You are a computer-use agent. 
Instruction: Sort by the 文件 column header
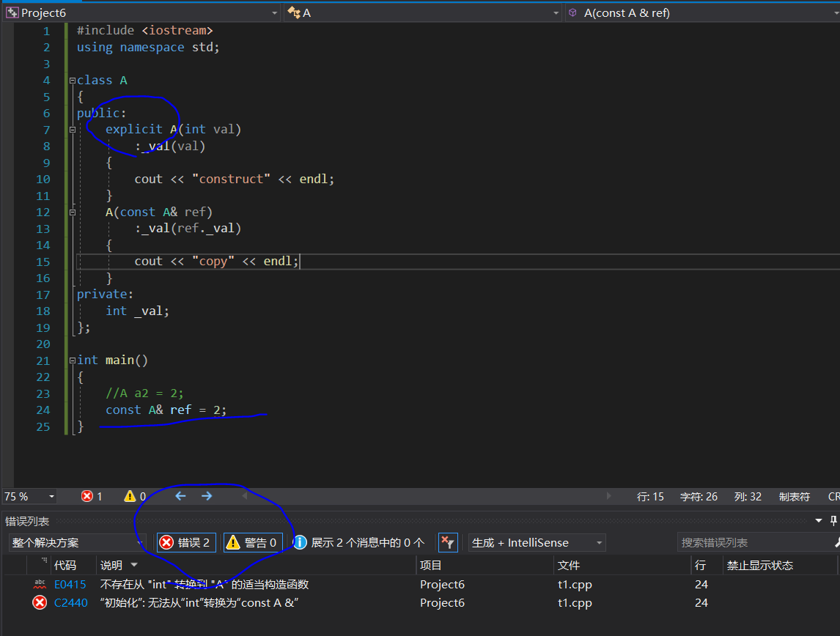pyautogui.click(x=568, y=566)
